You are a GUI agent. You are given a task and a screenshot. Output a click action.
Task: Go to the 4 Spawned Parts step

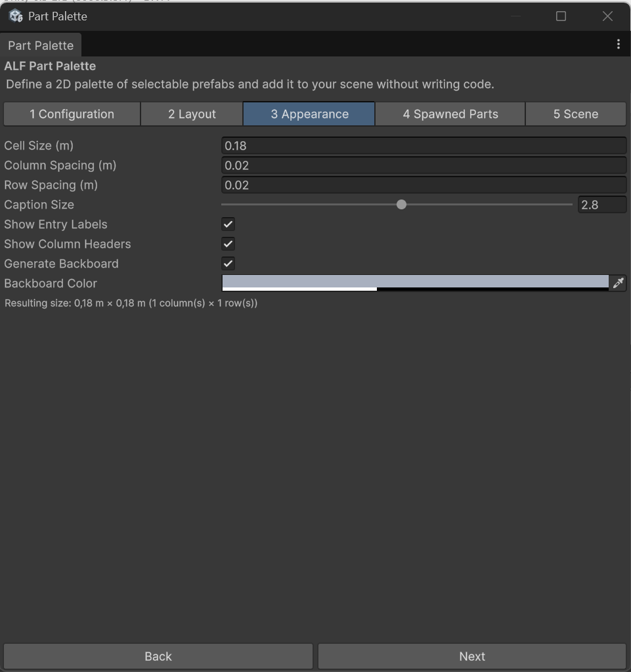point(450,114)
